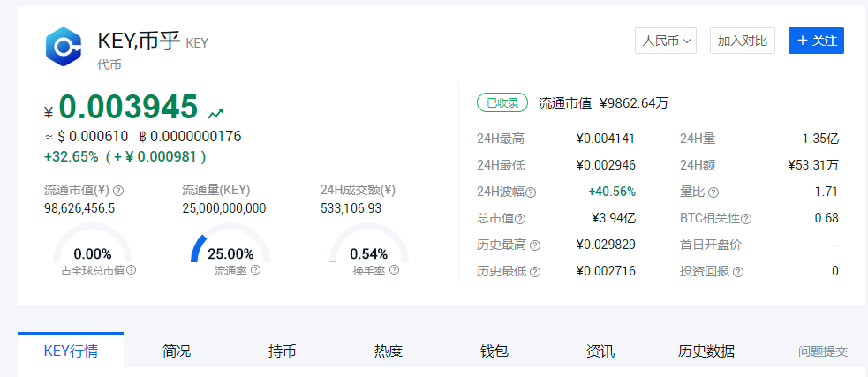Open help icon next to 历史最低
868x377 pixels.
[535, 272]
